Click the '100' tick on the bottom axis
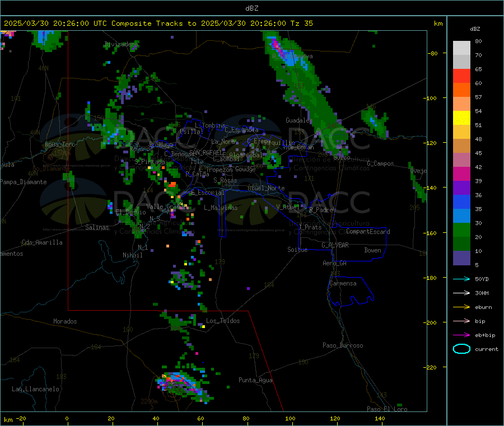The image size is (504, 426). coord(290,418)
